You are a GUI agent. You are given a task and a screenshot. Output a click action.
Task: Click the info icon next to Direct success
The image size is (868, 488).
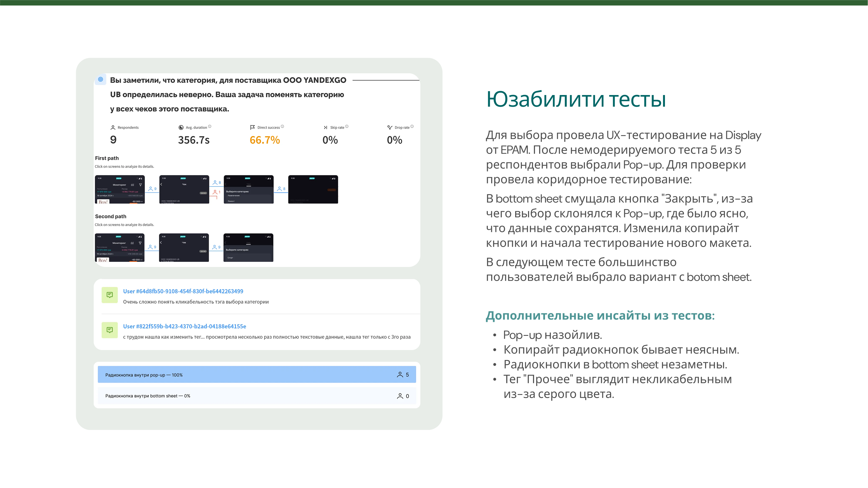[282, 127]
